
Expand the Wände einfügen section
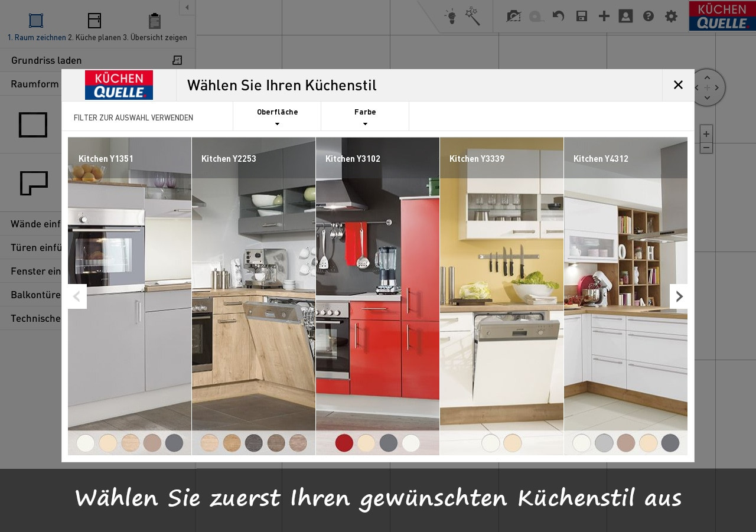click(31, 224)
